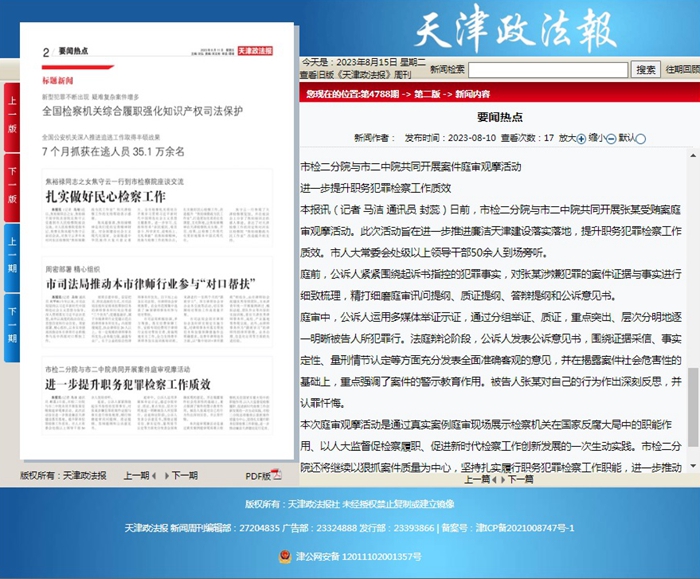The height and width of the screenshot is (579, 700).
Task: Click 下一期 link below the page preview
Action: 184,475
